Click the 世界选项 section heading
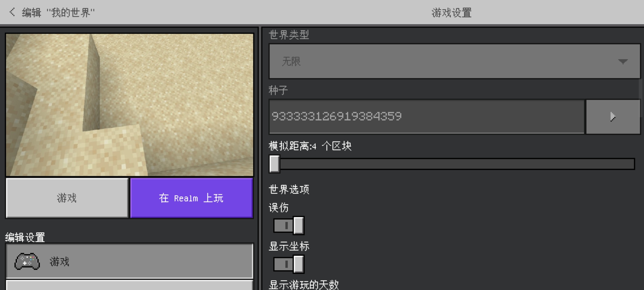The image size is (644, 290). (x=289, y=189)
